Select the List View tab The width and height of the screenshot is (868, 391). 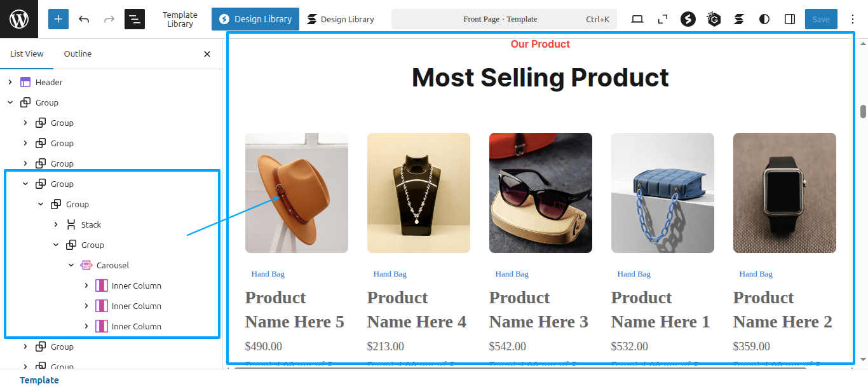pyautogui.click(x=27, y=54)
